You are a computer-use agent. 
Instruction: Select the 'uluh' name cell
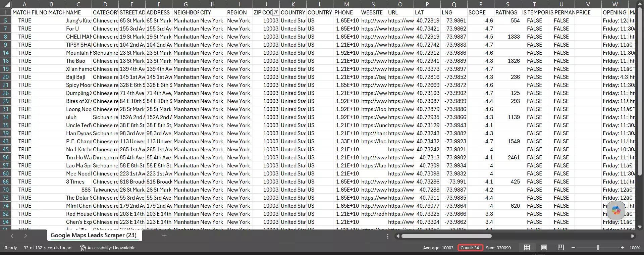tap(78, 117)
